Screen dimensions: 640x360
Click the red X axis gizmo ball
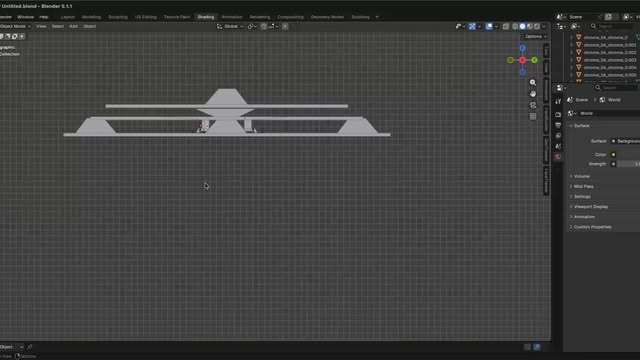pyautogui.click(x=522, y=60)
